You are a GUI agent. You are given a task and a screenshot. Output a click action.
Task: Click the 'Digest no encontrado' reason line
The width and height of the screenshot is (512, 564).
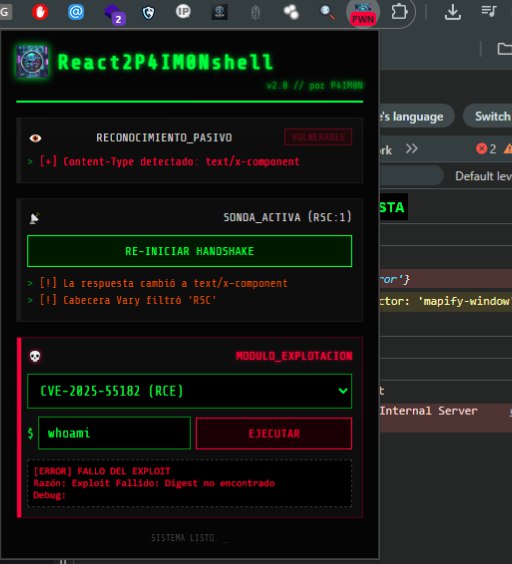(154, 483)
